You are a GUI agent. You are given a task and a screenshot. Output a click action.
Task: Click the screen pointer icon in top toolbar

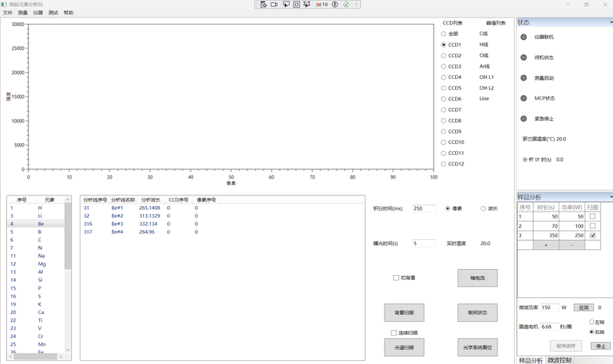pyautogui.click(x=286, y=5)
